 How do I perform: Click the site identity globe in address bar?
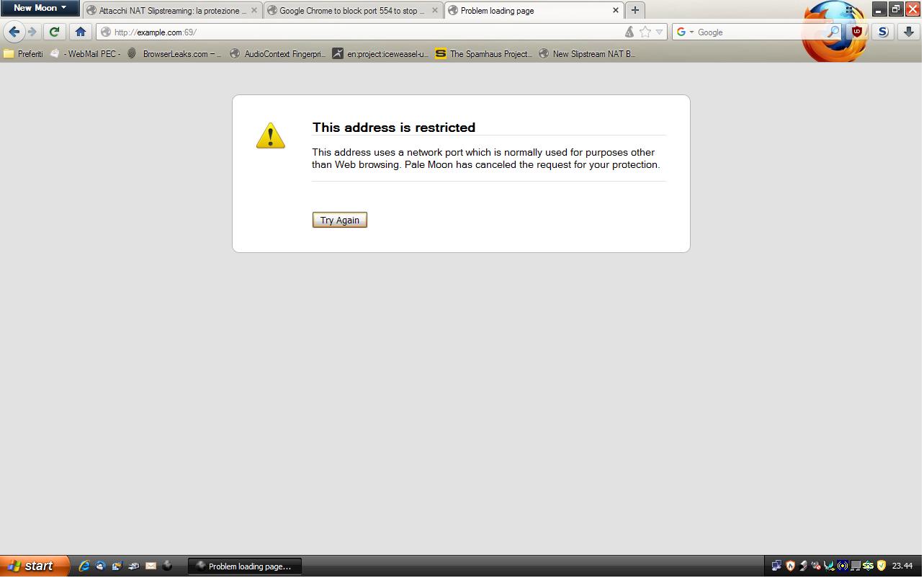tap(106, 32)
